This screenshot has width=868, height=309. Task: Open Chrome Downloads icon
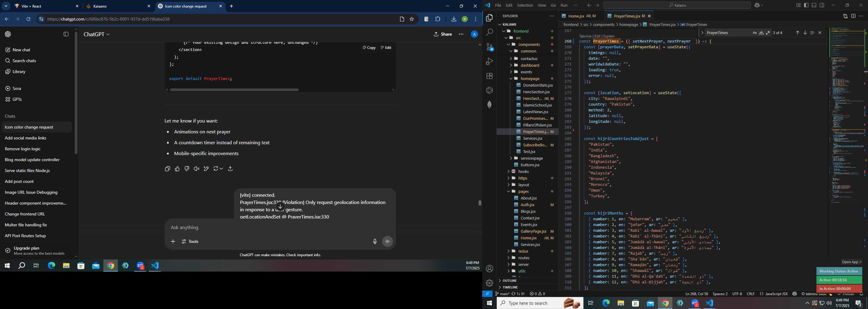pos(454,19)
